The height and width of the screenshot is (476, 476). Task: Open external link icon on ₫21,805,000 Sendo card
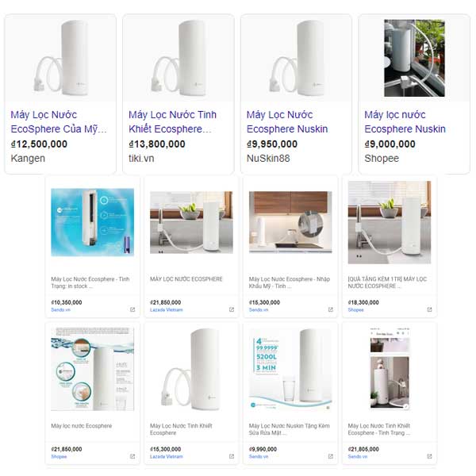429,456
